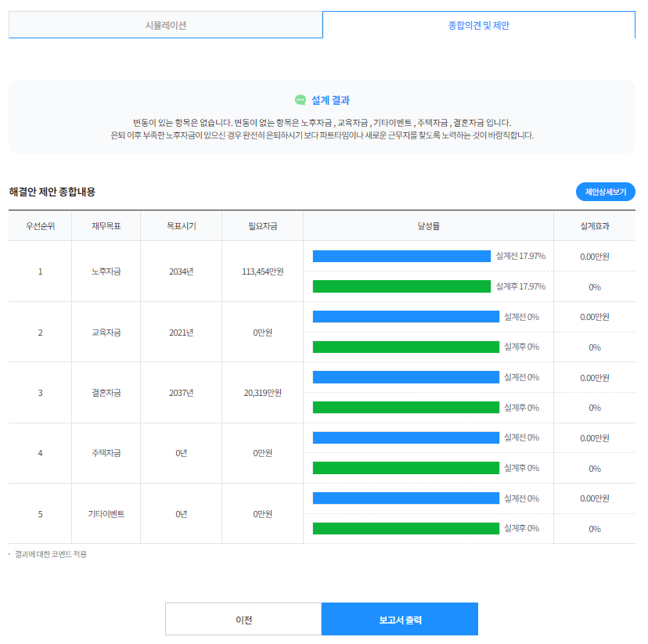Viewport: 648px width, 644px height.
Task: Click the blue 설계전 bar in 교육자금 row
Action: point(406,317)
